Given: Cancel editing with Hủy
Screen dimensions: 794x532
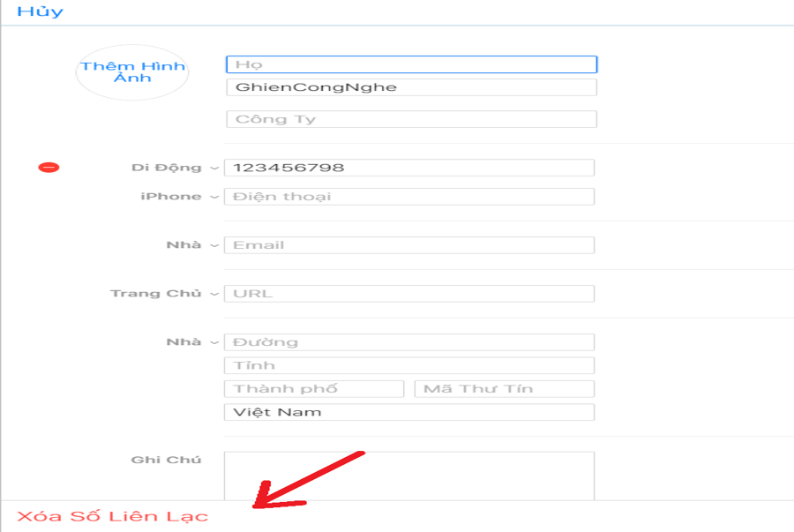Looking at the screenshot, I should click(x=40, y=11).
